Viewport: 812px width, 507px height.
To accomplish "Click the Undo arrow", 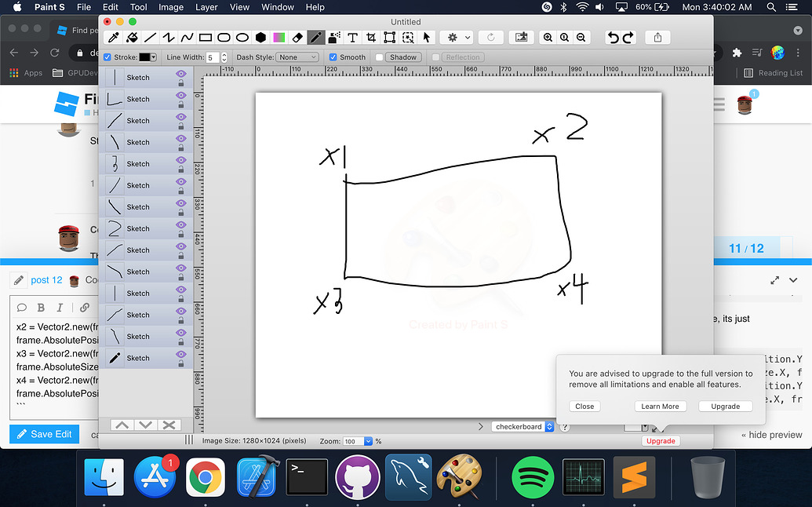I will coord(612,37).
